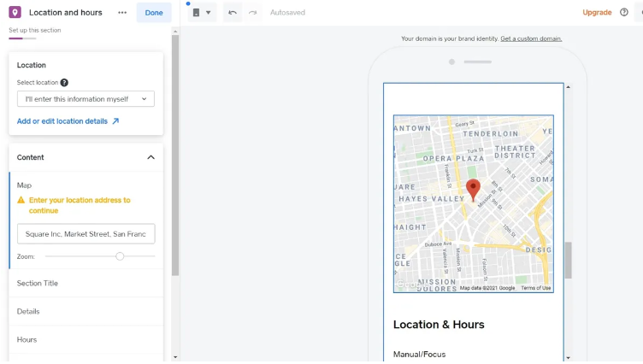643x364 pixels.
Task: Open the Details row
Action: pos(86,312)
